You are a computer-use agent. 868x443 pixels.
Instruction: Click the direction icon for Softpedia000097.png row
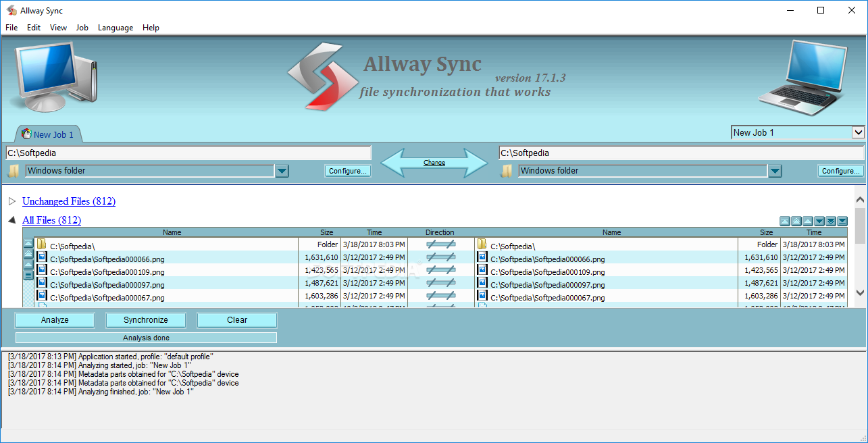(x=440, y=283)
